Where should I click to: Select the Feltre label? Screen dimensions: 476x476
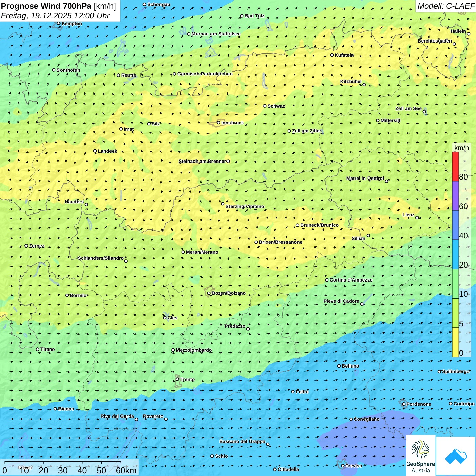302,392
